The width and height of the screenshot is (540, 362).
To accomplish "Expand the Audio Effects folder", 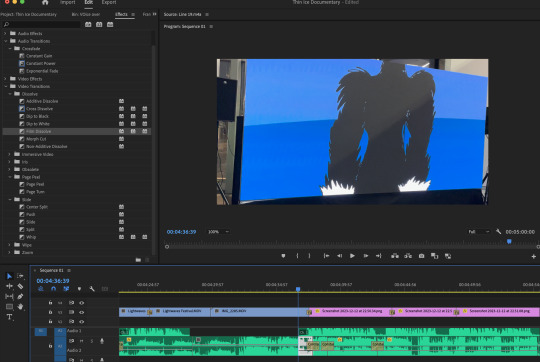I will coord(5,33).
